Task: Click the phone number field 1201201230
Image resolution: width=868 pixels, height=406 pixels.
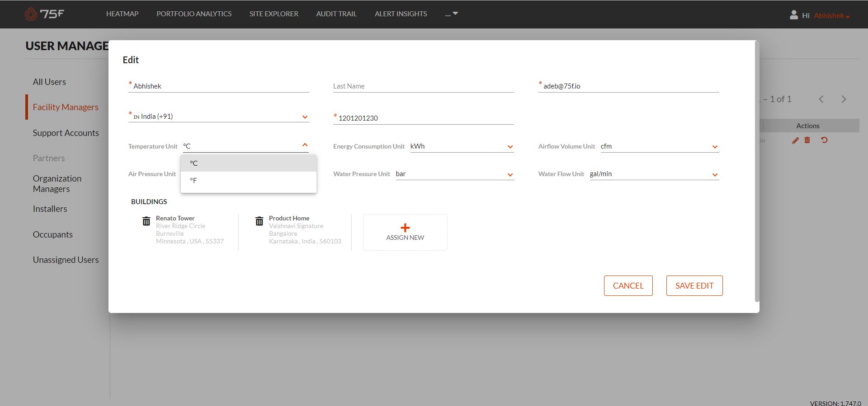Action: click(x=424, y=118)
